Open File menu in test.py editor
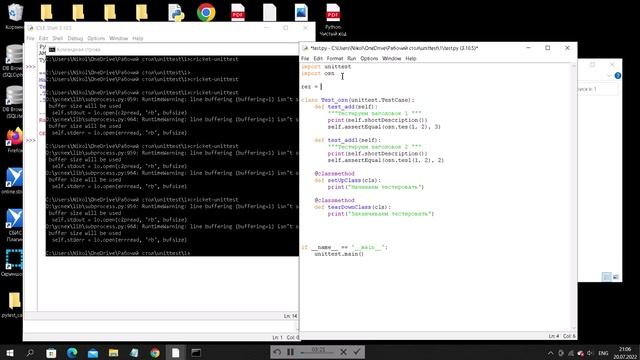The image size is (640, 360). tap(305, 58)
